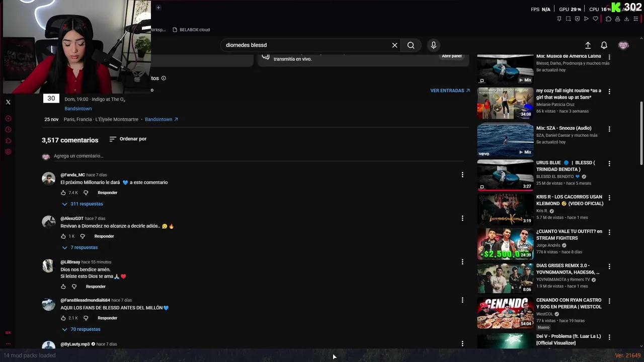Open options menu for @Fanda_MC comment

click(462, 174)
